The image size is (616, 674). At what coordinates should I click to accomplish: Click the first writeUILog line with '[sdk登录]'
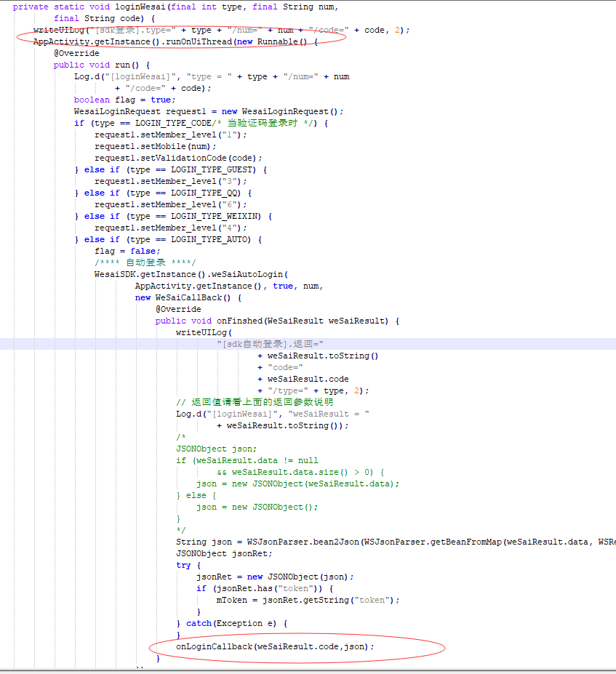point(221,30)
